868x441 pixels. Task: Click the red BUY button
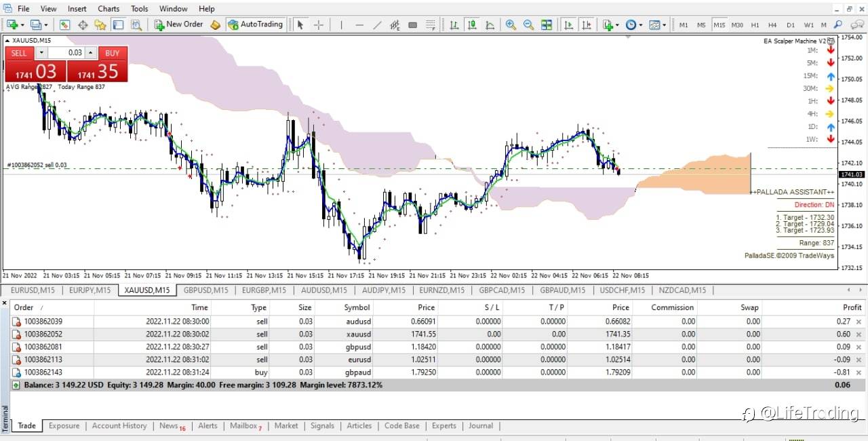pos(113,53)
